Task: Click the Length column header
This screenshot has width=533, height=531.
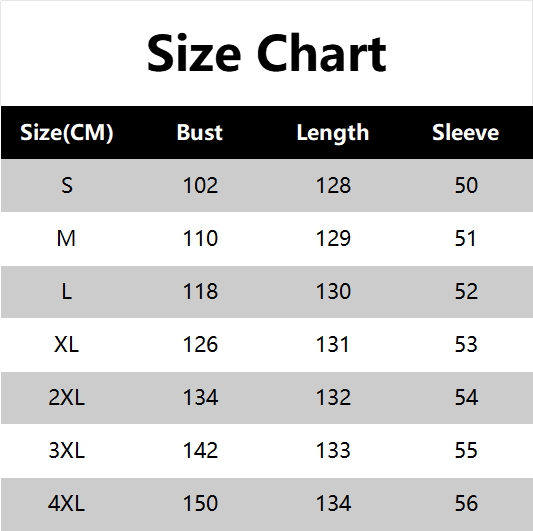Action: click(x=333, y=133)
